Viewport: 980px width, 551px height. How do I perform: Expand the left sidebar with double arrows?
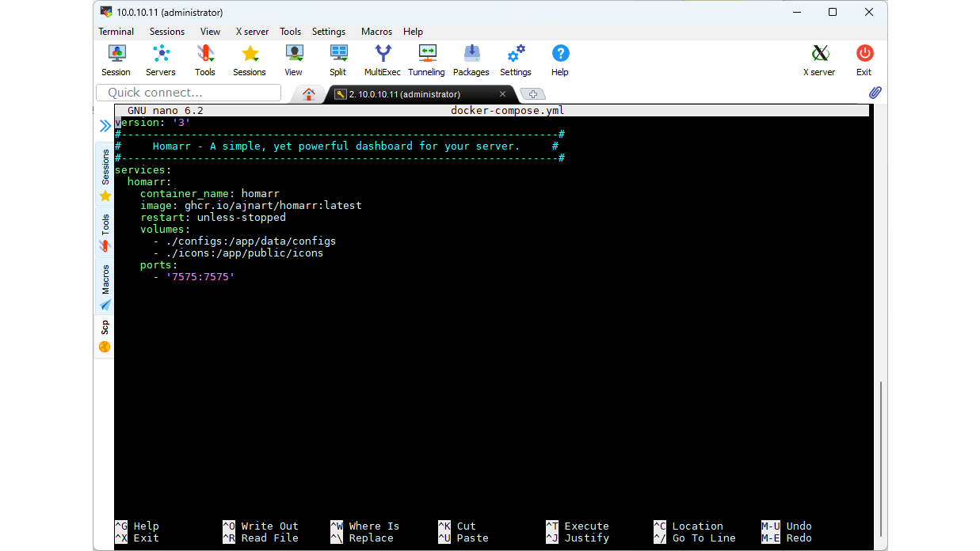(105, 125)
